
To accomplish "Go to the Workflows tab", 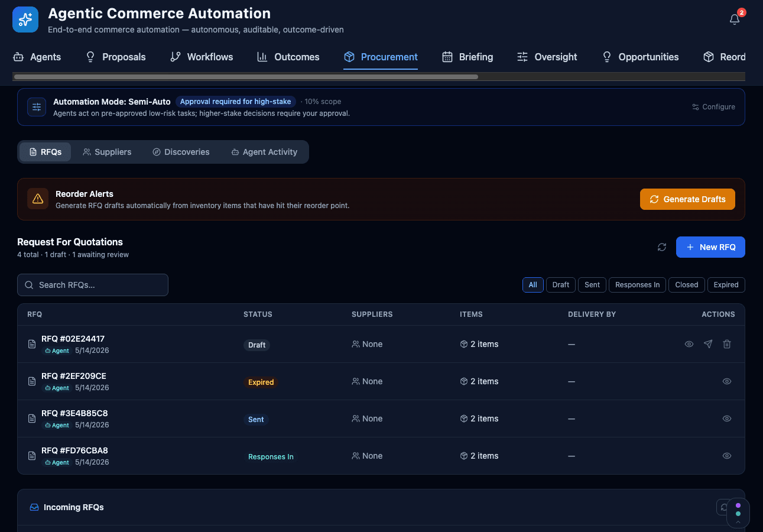I will (x=202, y=57).
